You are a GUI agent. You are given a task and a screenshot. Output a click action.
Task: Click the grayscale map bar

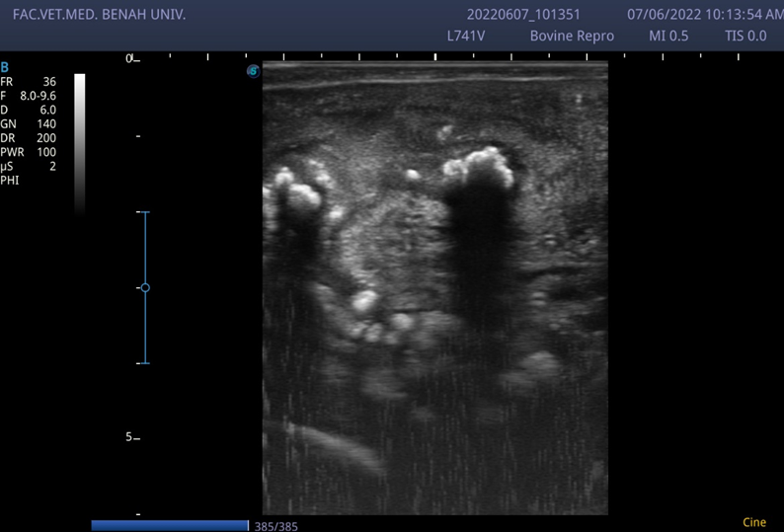(x=80, y=144)
